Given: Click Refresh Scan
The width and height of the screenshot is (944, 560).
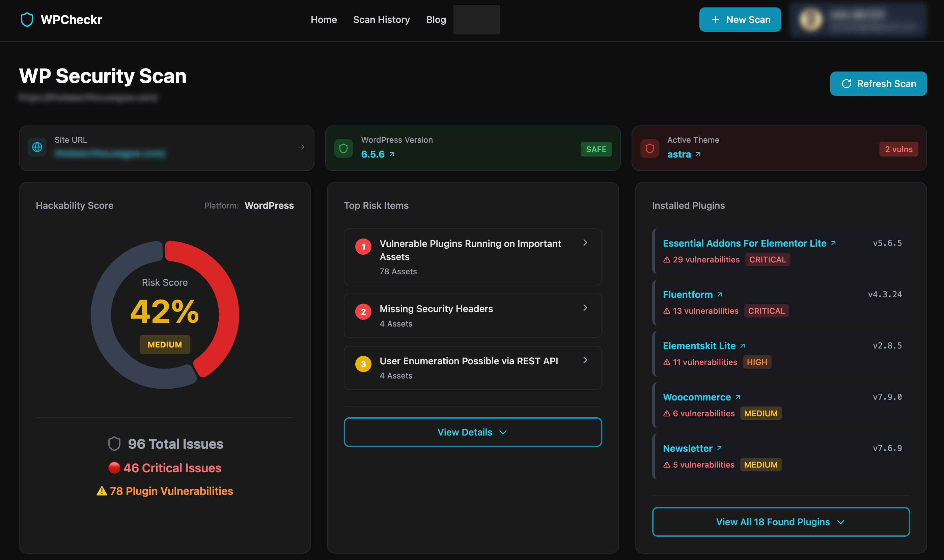Looking at the screenshot, I should 878,83.
